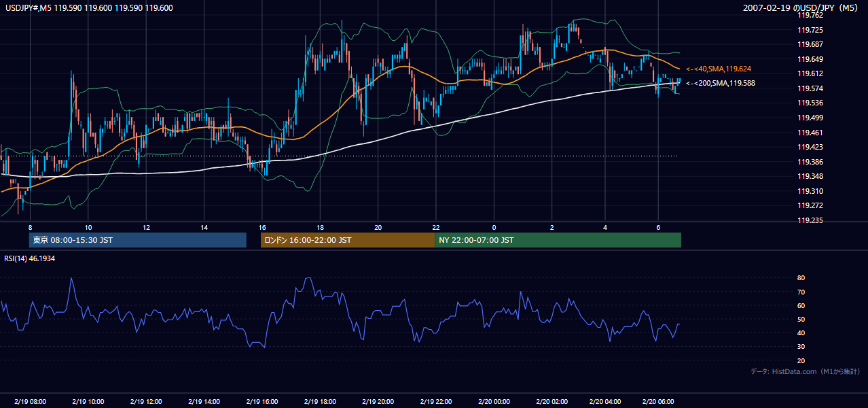Screen dimensions: 868x408
Task: Click hour label 18 under the price chart
Action: tap(320, 227)
